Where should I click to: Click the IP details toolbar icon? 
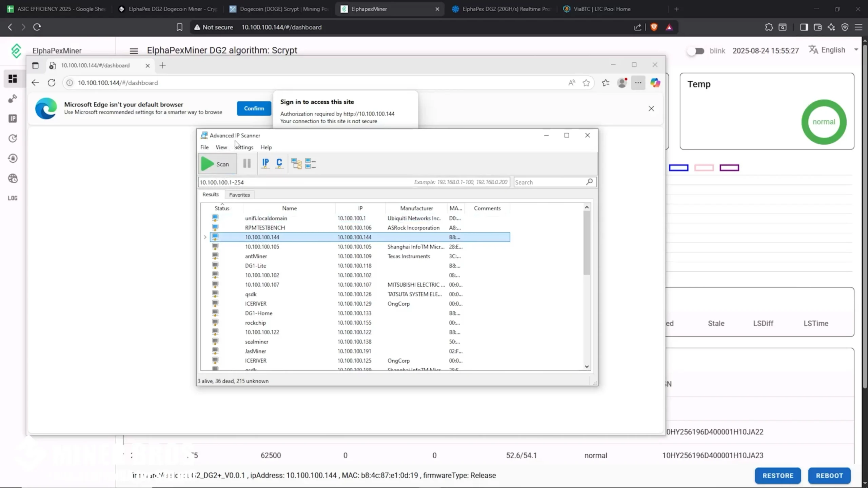[x=265, y=163]
